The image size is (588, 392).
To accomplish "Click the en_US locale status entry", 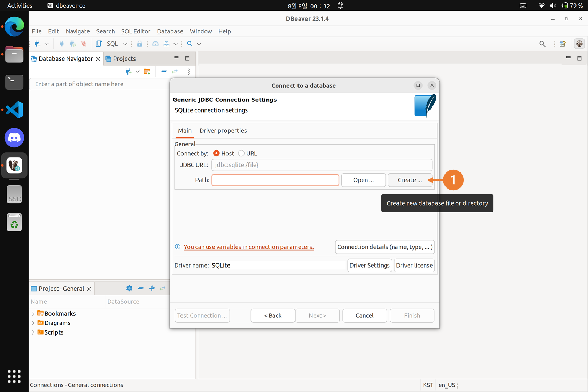I will click(x=447, y=385).
